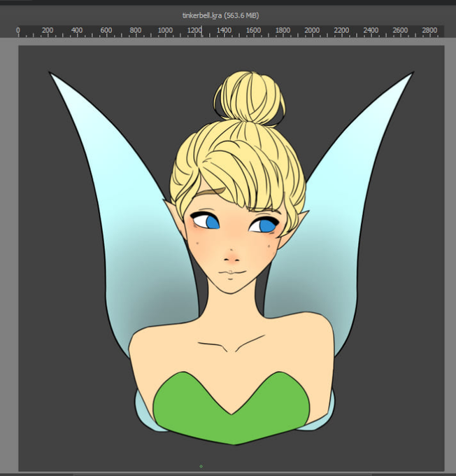
Task: Click the character's left blue eye iris
Action: 213,222
